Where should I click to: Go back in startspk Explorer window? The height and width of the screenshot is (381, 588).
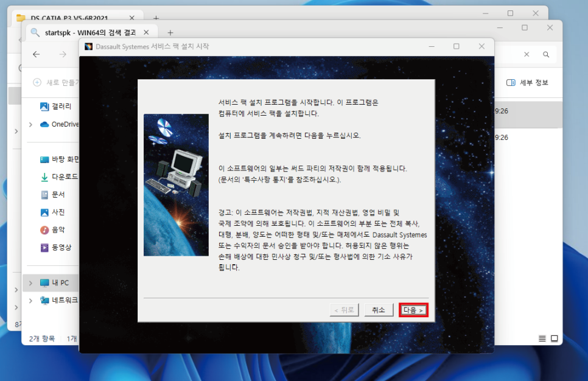[x=37, y=54]
